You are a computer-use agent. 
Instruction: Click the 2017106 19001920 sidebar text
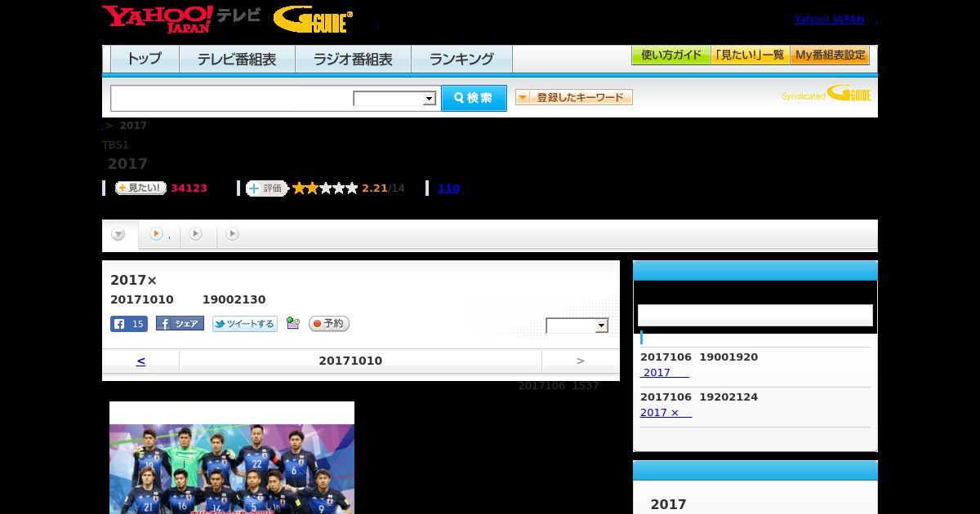click(x=699, y=357)
